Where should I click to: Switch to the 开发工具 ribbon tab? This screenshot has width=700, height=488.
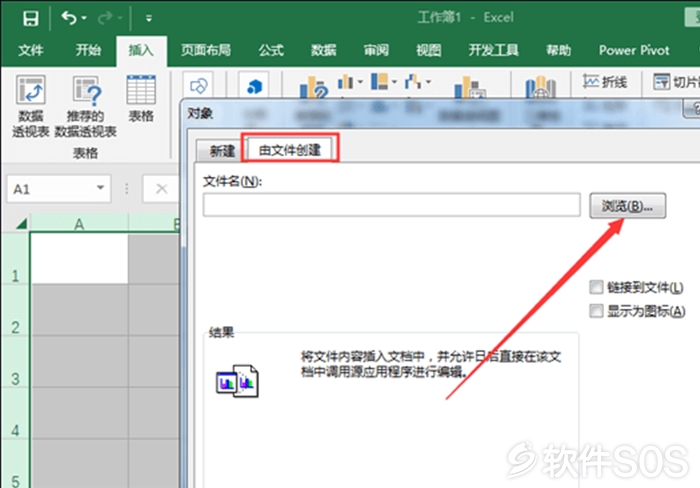pyautogui.click(x=493, y=50)
